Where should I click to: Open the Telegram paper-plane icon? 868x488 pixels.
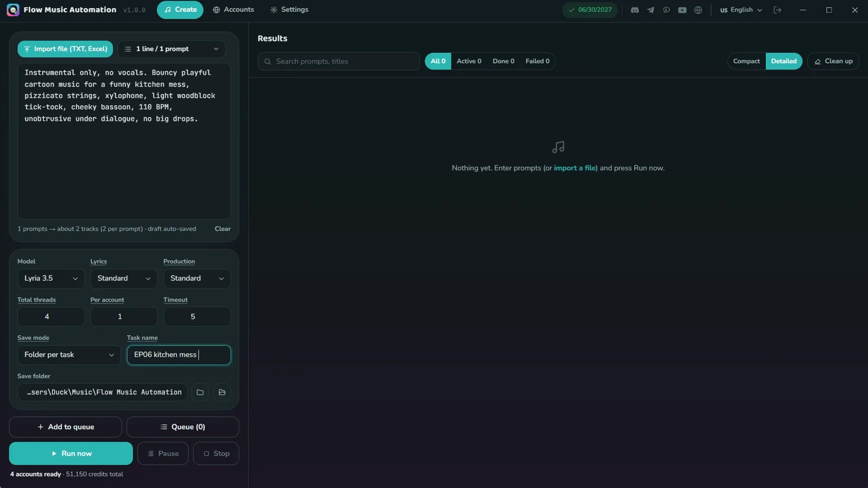point(650,10)
